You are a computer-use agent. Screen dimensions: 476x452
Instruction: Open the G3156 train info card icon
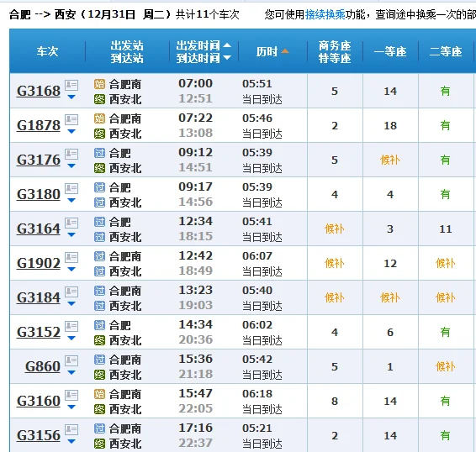click(x=71, y=429)
